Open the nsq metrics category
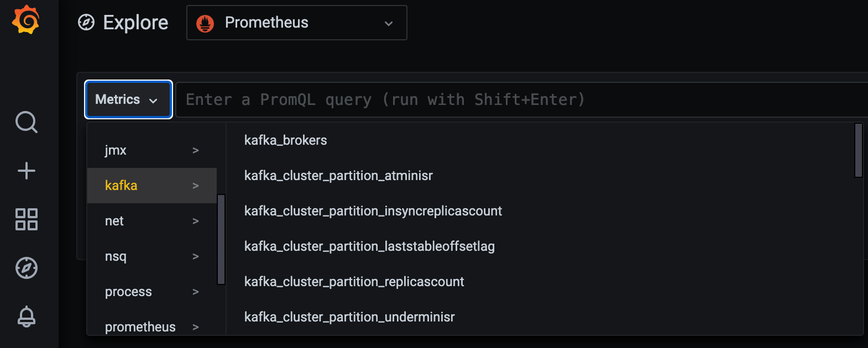This screenshot has width=868, height=348. click(x=151, y=256)
